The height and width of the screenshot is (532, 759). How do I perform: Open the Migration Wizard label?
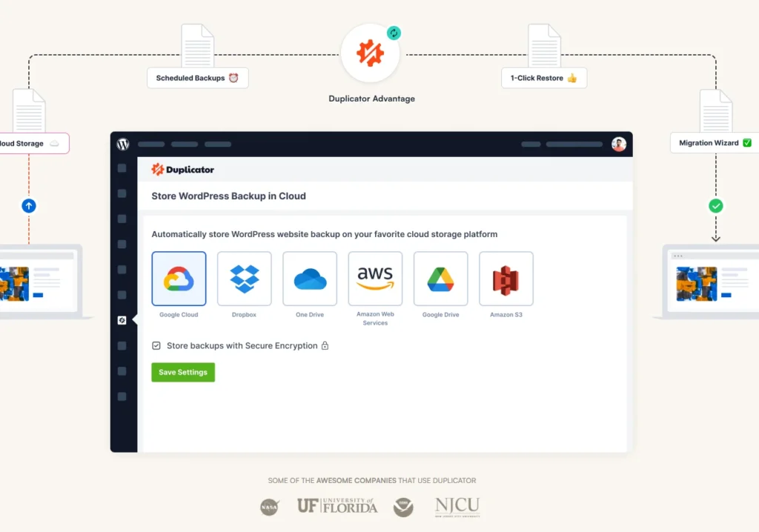tap(715, 143)
